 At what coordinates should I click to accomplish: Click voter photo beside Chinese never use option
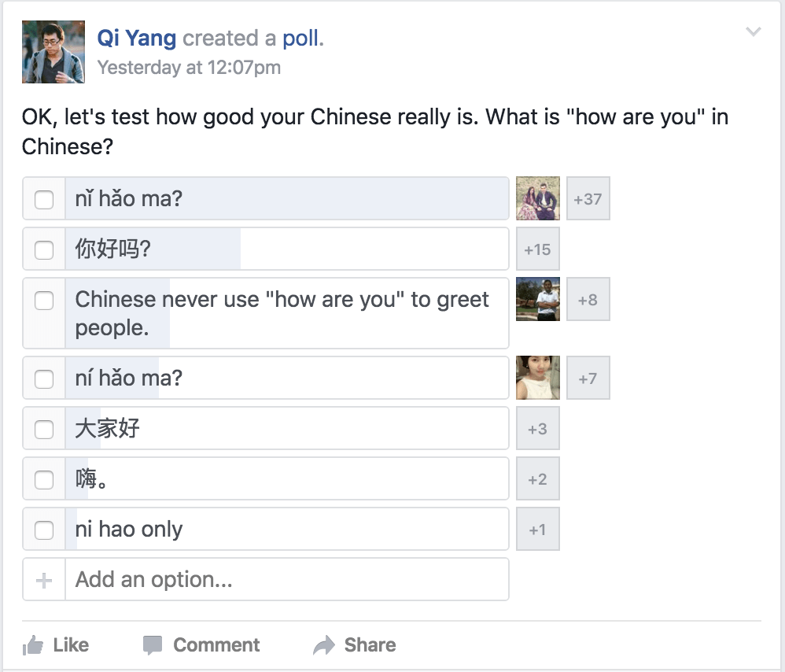click(538, 300)
